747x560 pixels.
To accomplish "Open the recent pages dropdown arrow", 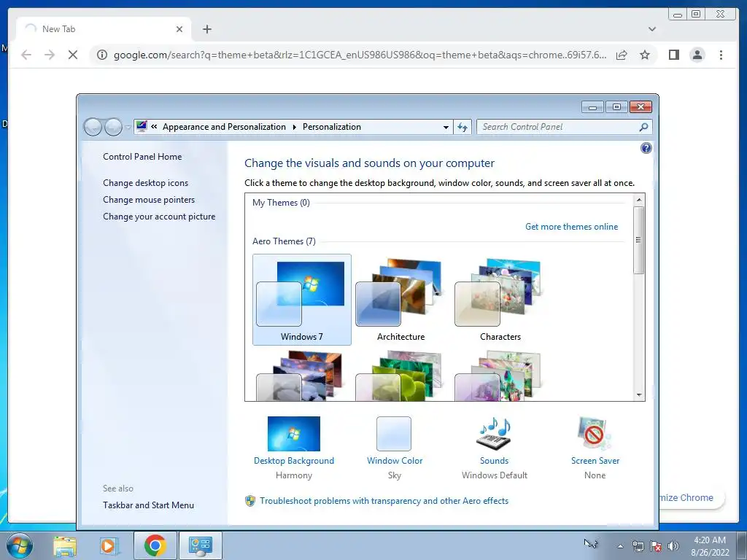I will (128, 127).
